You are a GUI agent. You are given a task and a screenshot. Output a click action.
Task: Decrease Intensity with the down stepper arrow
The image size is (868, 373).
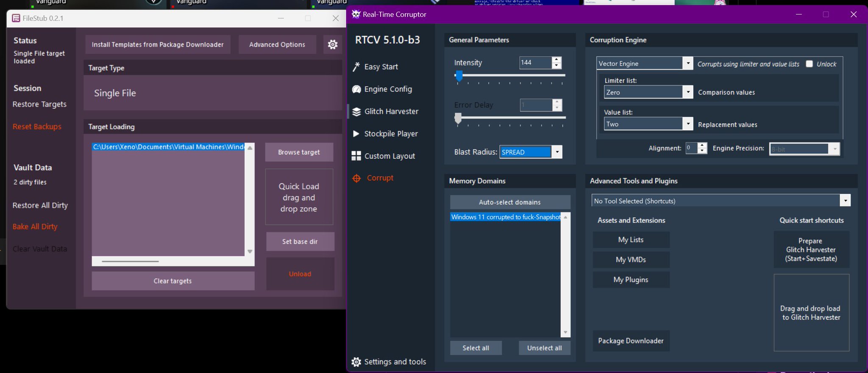pyautogui.click(x=556, y=65)
